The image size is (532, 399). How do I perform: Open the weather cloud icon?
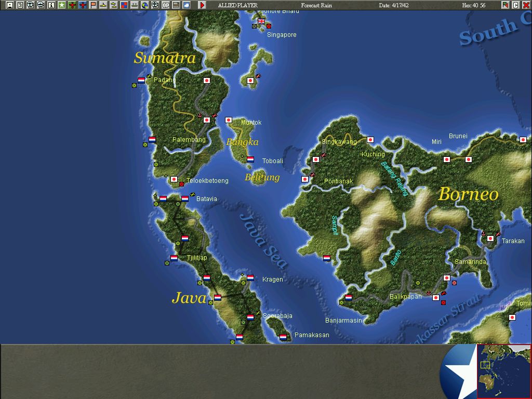pyautogui.click(x=187, y=5)
